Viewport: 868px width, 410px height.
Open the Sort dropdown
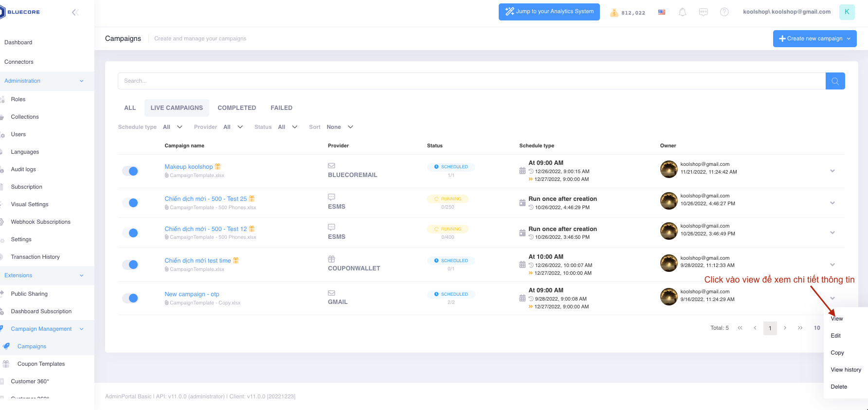(x=340, y=127)
